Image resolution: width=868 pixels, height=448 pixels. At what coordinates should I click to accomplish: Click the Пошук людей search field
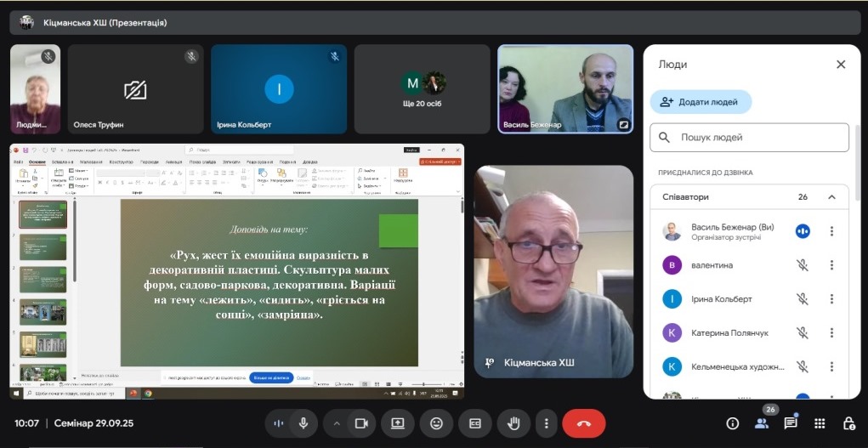pyautogui.click(x=749, y=137)
